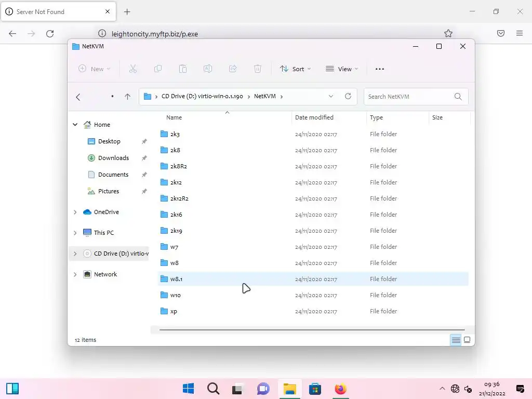Sort by Type column header
Image resolution: width=532 pixels, height=399 pixels.
pyautogui.click(x=376, y=117)
